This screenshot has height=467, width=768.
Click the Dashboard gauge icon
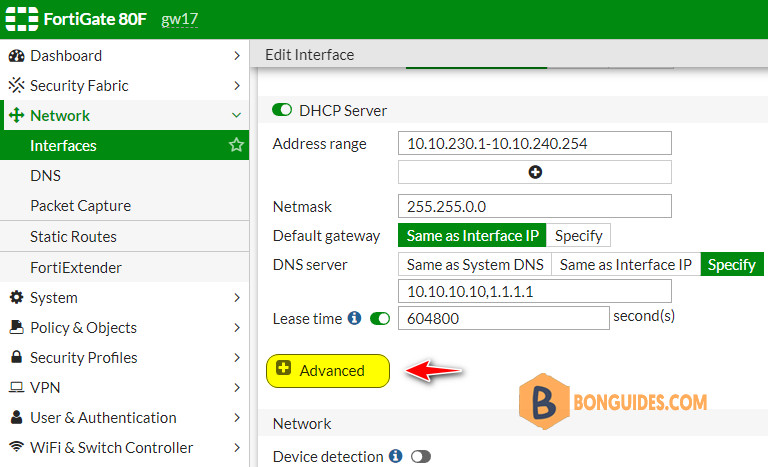(16, 56)
